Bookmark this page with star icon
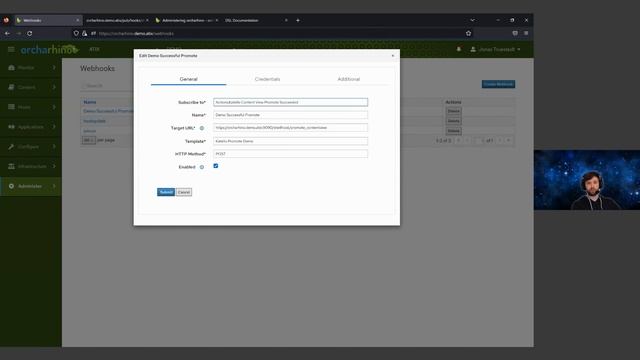This screenshot has height=360, width=640. [x=469, y=33]
